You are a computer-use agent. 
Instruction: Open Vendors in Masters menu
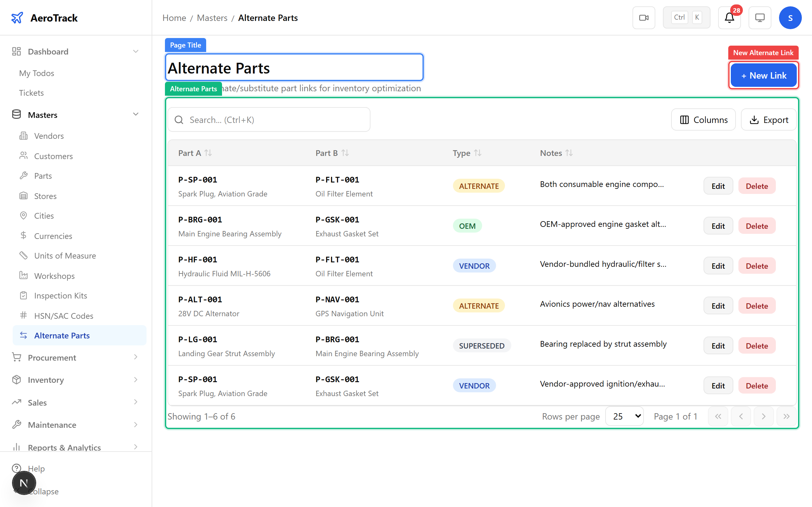pos(49,136)
